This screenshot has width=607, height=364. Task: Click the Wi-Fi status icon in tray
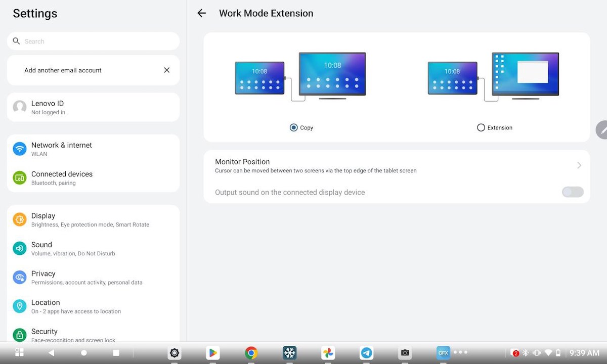click(548, 353)
